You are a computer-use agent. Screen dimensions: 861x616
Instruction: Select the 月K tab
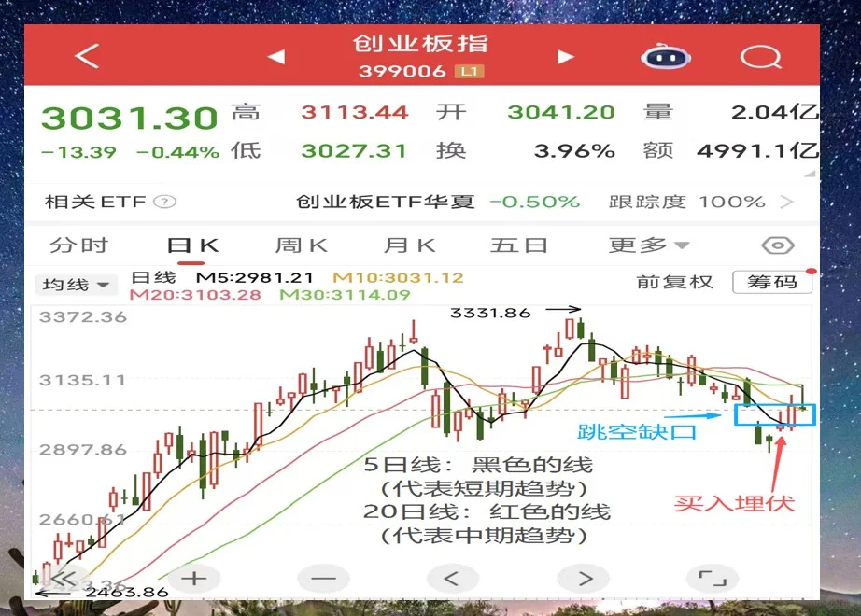(x=410, y=245)
